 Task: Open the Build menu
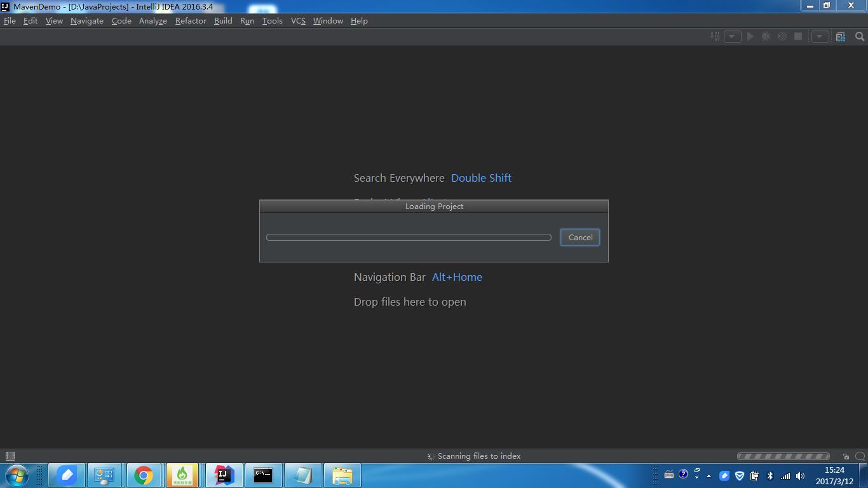point(223,20)
